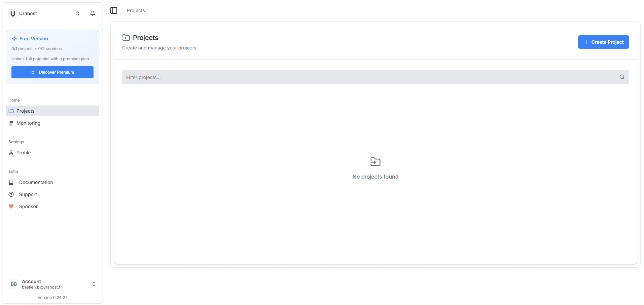Click the search magnifier icon
Image resolution: width=644 pixels, height=305 pixels.
pyautogui.click(x=622, y=77)
